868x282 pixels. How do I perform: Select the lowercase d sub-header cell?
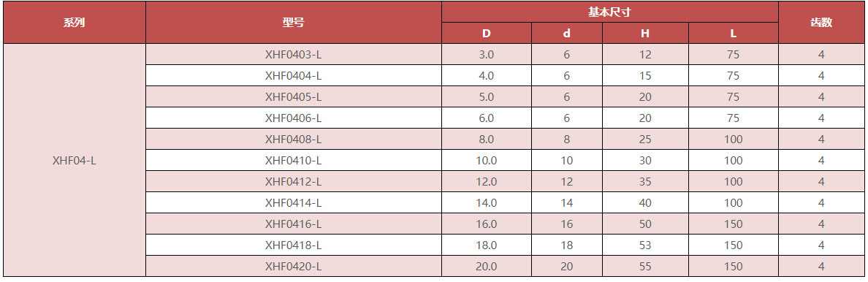pyautogui.click(x=567, y=34)
